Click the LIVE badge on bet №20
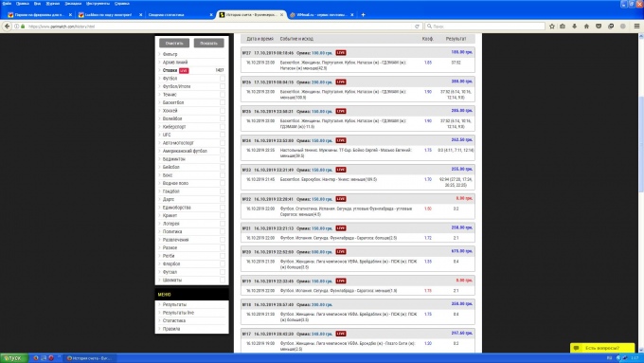 tap(341, 251)
